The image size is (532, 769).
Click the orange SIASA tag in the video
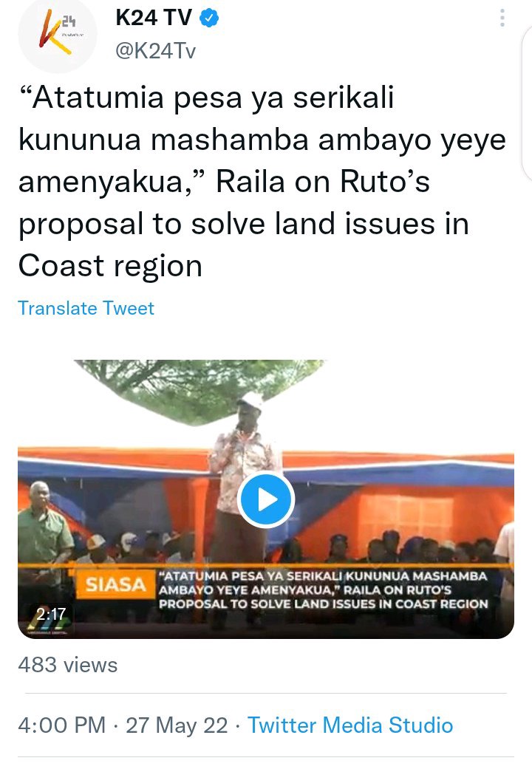pos(115,584)
